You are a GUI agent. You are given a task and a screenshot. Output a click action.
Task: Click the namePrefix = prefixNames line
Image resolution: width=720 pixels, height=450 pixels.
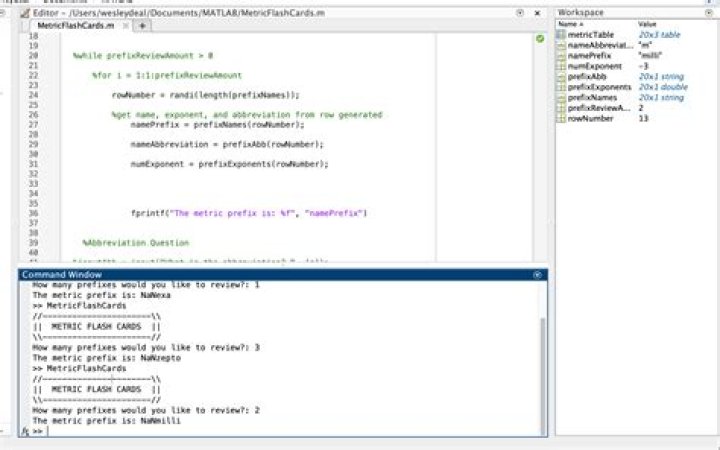217,125
